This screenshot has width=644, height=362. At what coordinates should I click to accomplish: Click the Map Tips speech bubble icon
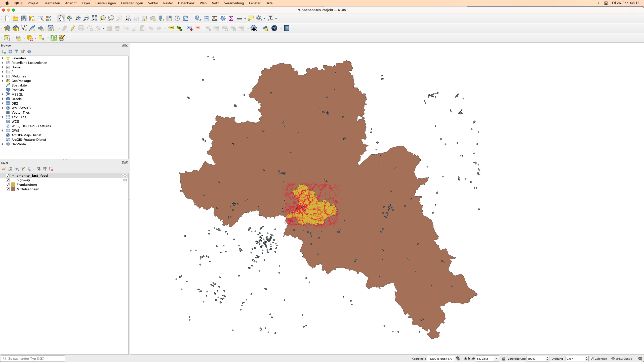pos(251,18)
